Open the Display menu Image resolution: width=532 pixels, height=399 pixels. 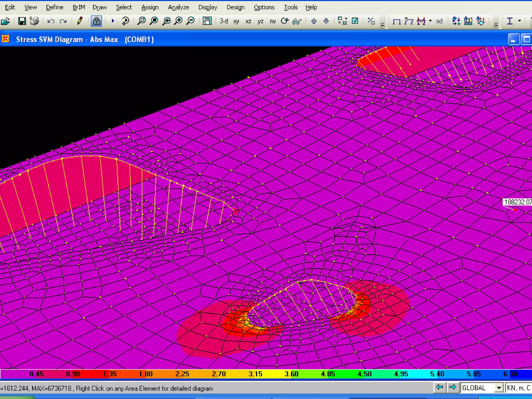pyautogui.click(x=208, y=7)
